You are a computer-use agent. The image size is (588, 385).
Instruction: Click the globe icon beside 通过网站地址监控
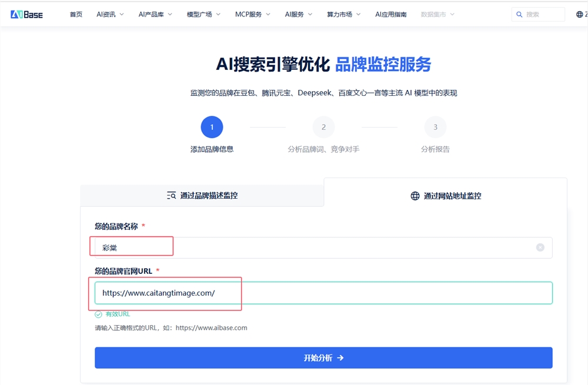pos(415,196)
